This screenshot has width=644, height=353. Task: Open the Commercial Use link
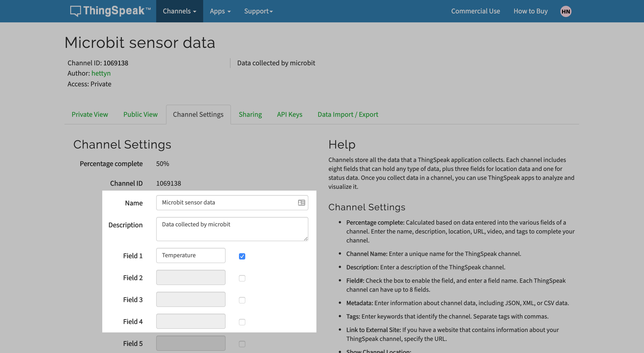coord(475,11)
